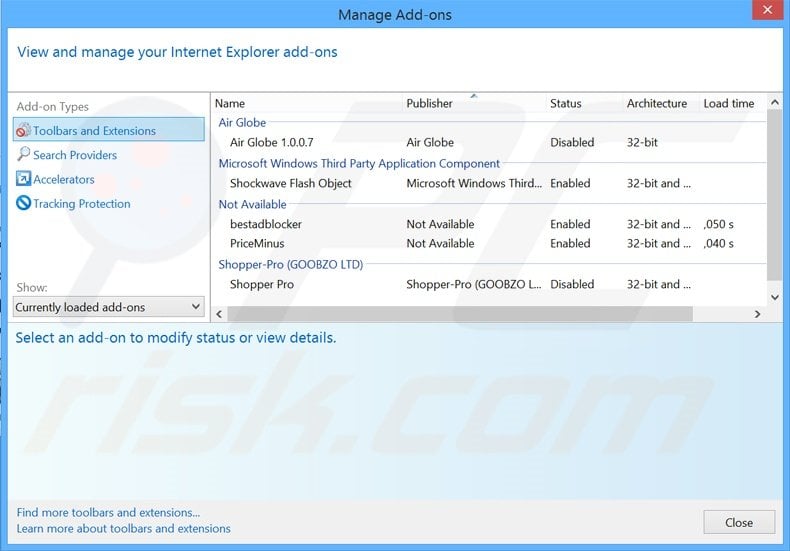Click the Tracking Protection blocked-circle icon
Image resolution: width=790 pixels, height=551 pixels.
[23, 203]
